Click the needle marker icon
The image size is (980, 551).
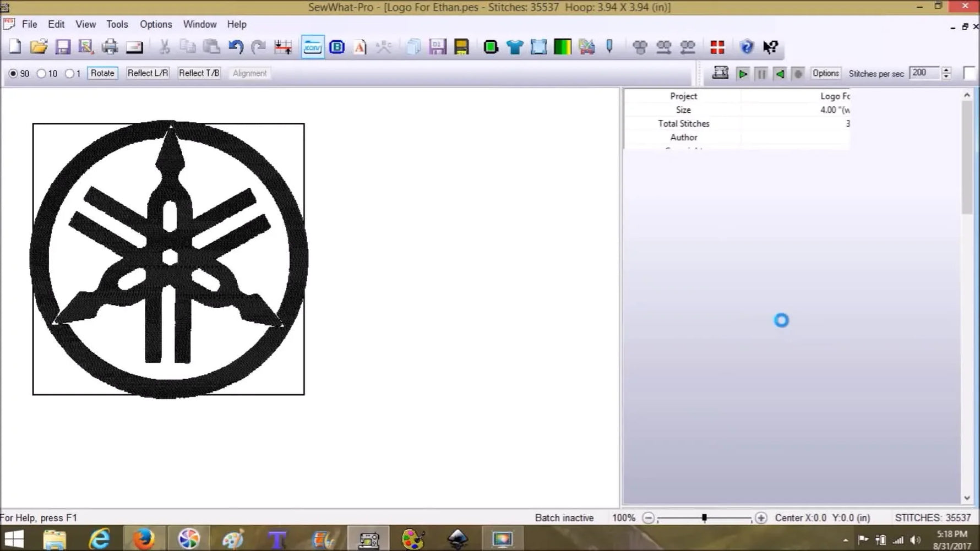pos(609,46)
